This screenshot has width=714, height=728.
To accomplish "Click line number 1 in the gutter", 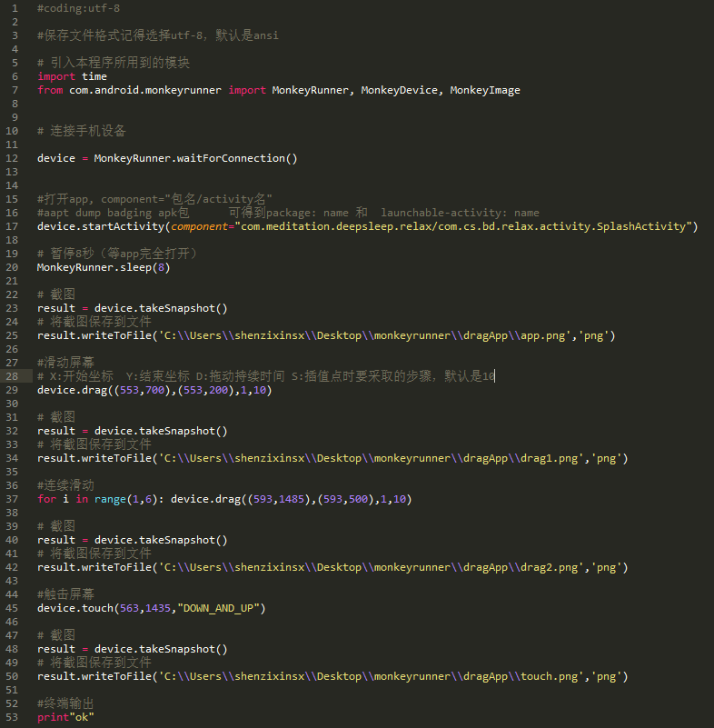I will (15, 9).
